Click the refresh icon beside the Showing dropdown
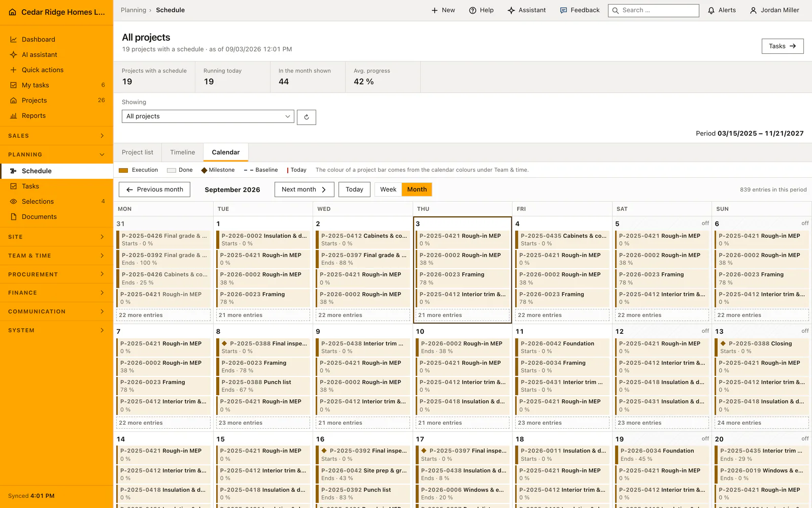 pyautogui.click(x=307, y=117)
